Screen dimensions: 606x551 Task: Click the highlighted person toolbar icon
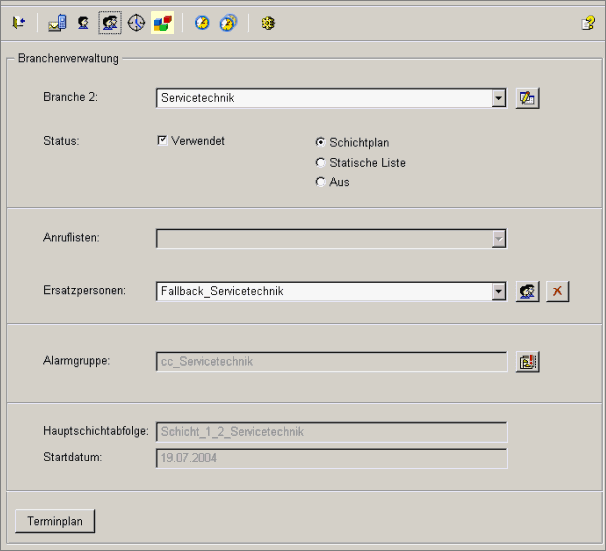point(110,22)
